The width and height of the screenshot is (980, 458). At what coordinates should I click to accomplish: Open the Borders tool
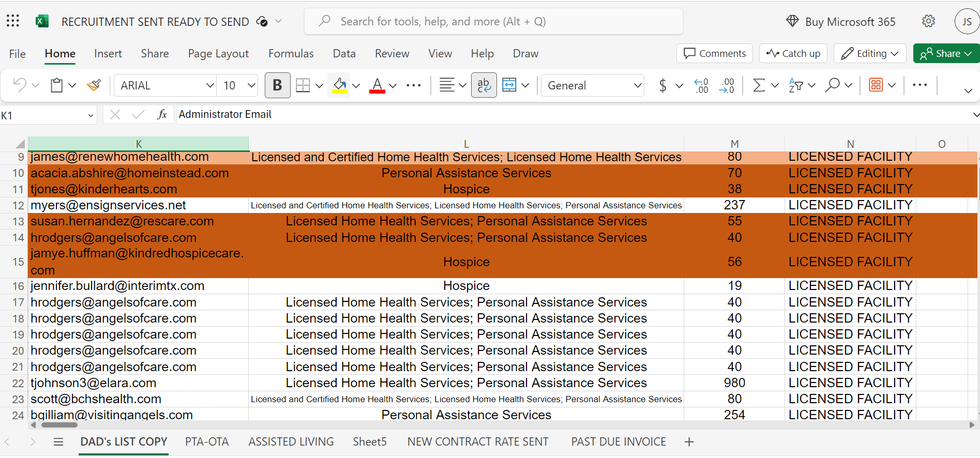click(303, 85)
